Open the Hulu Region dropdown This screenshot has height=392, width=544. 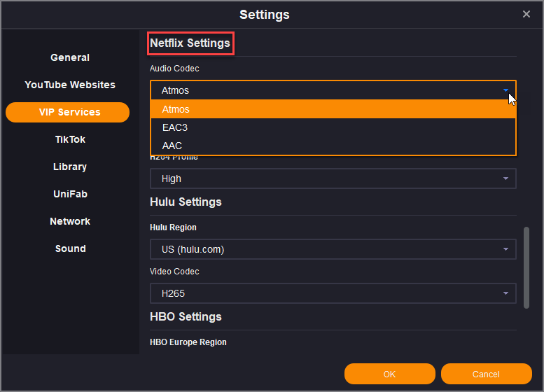coord(333,249)
